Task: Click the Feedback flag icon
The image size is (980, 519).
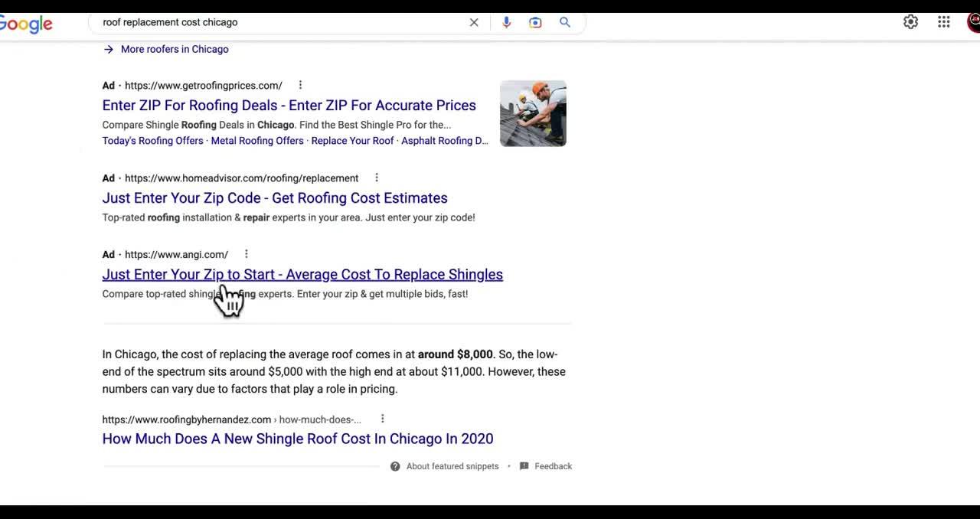Action: (524, 466)
